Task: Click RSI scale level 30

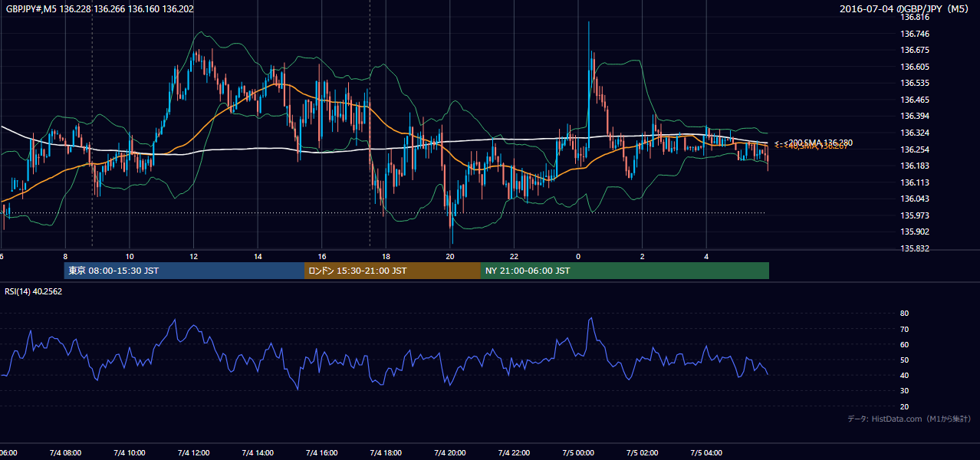Action: tap(905, 390)
